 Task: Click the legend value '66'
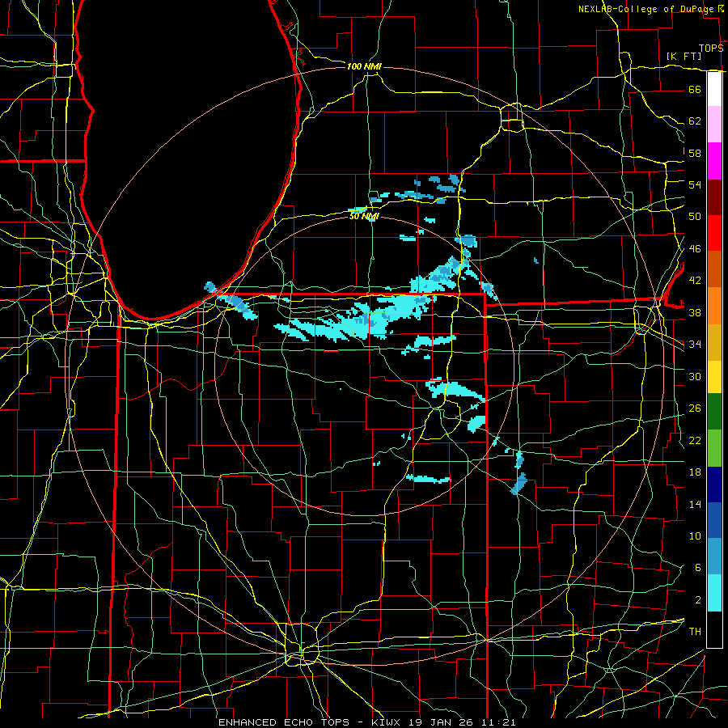pos(695,89)
